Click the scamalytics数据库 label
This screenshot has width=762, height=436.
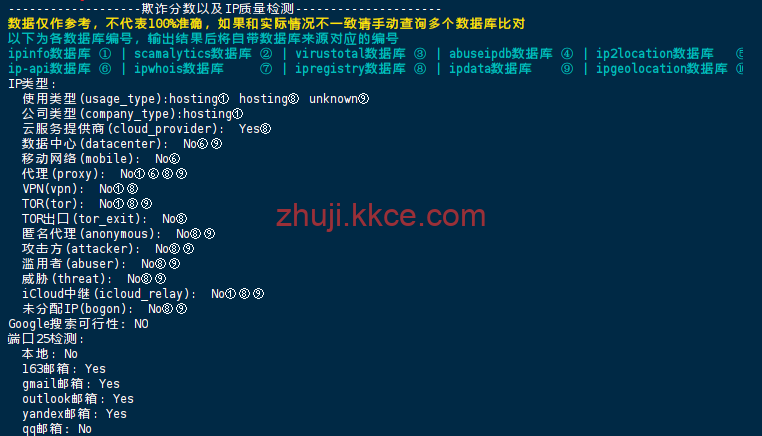pyautogui.click(x=193, y=53)
